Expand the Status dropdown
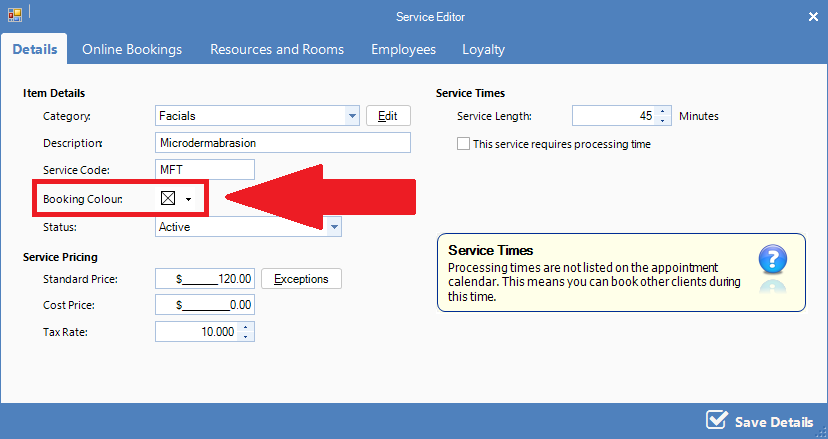 (x=335, y=227)
